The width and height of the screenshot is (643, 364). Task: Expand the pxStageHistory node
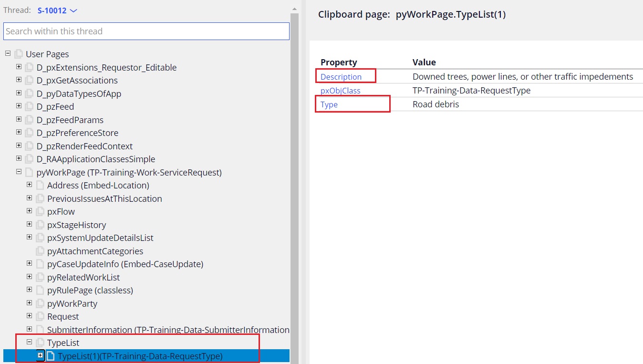click(30, 224)
